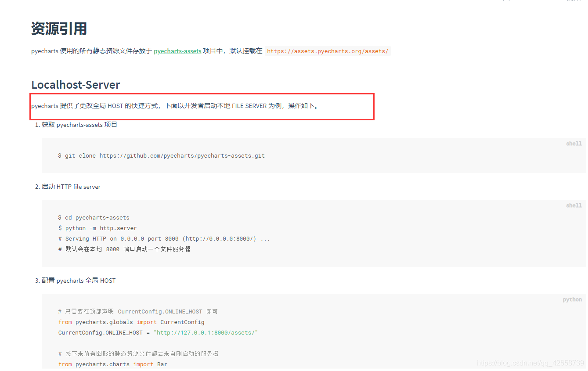
Task: Select the Serving HTTP on 0.0.0.0 comment line
Action: coord(164,239)
